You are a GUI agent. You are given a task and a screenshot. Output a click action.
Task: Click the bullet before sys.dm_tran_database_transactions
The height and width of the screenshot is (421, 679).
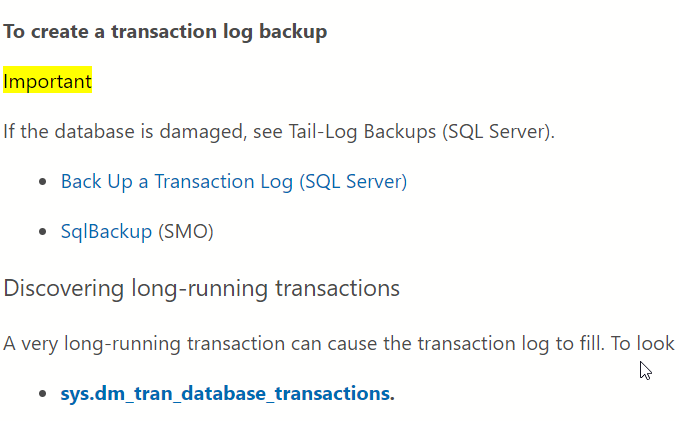coord(42,393)
